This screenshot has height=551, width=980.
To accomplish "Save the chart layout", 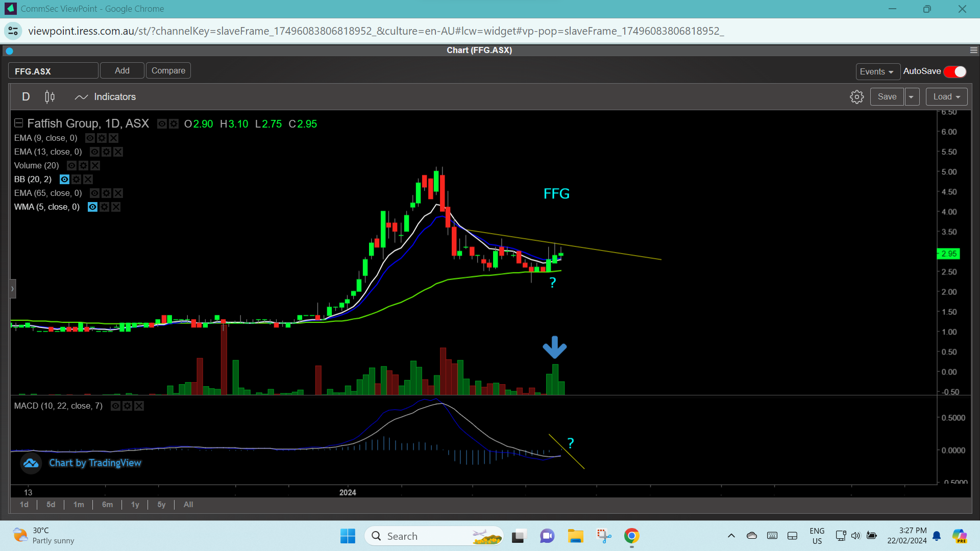I will click(x=887, y=97).
